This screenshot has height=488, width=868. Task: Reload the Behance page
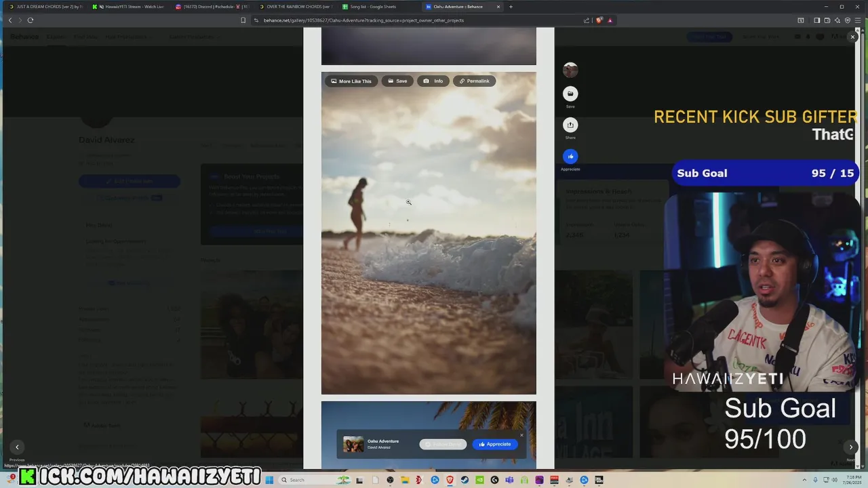31,20
